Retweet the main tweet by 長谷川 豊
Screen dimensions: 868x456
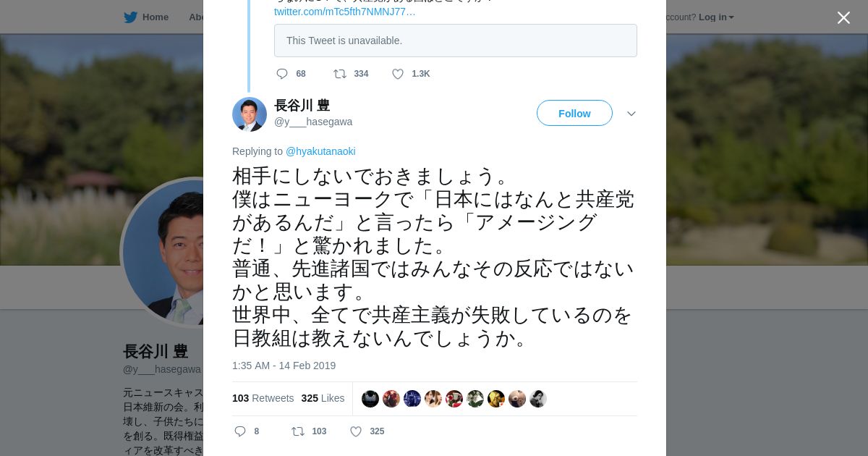click(x=298, y=431)
